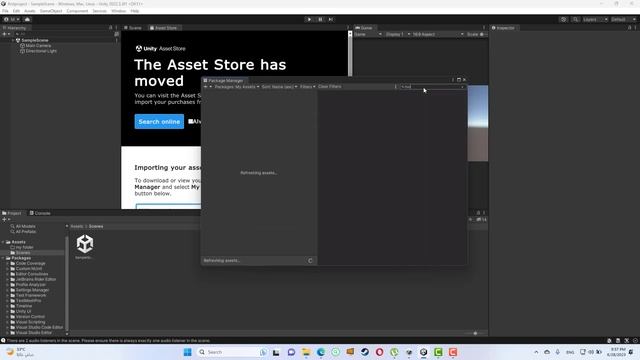Switch to the Console tab
Viewport: 640px width, 360px height.
click(x=40, y=213)
